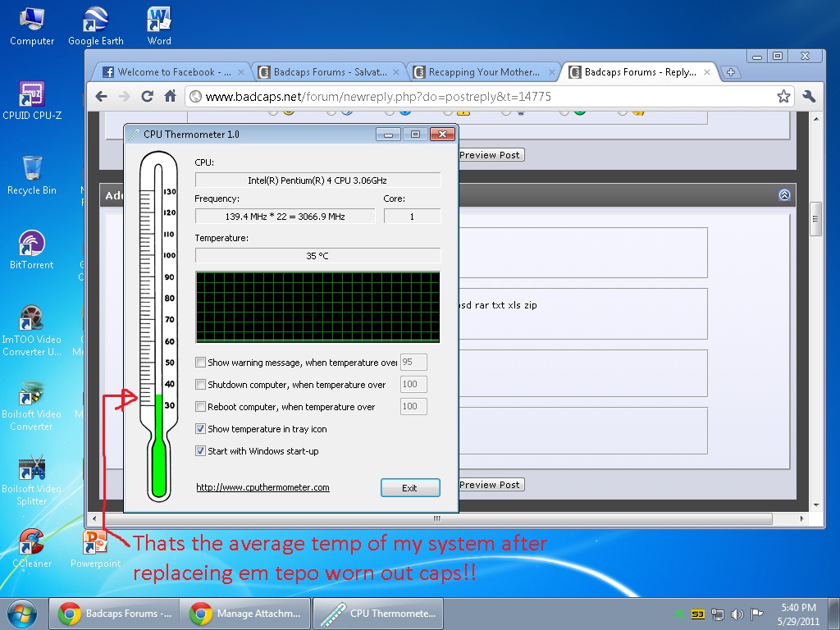
Task: Open Windows Start menu orb
Action: (x=22, y=613)
